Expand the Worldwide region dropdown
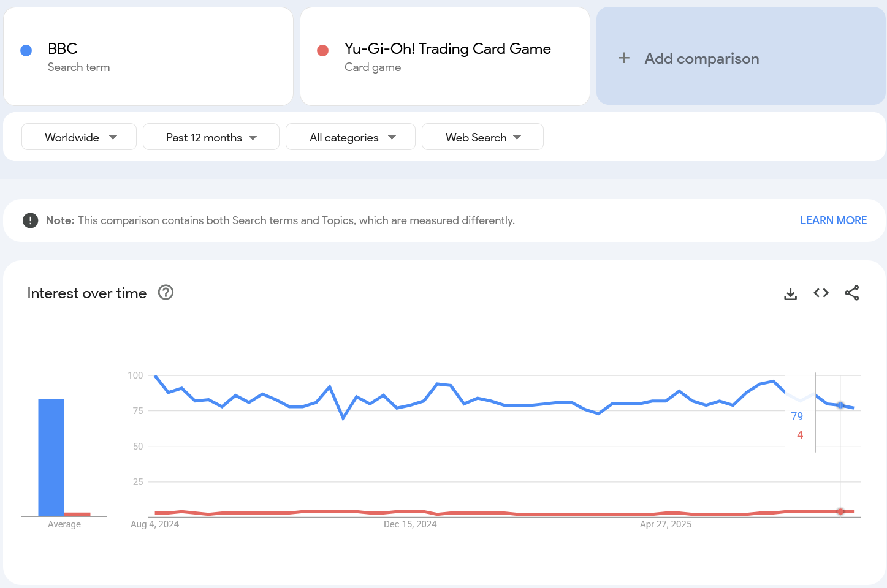 (79, 137)
